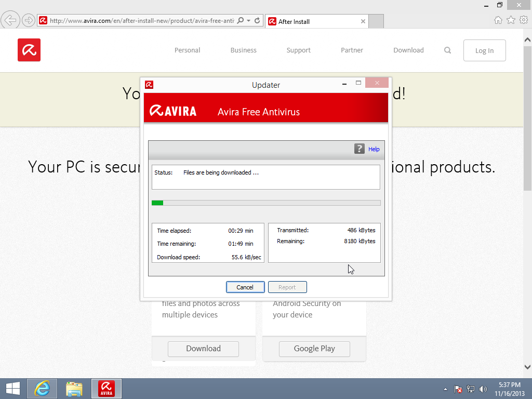This screenshot has width=532, height=399.
Task: Show hidden system tray icons
Action: tap(445, 389)
